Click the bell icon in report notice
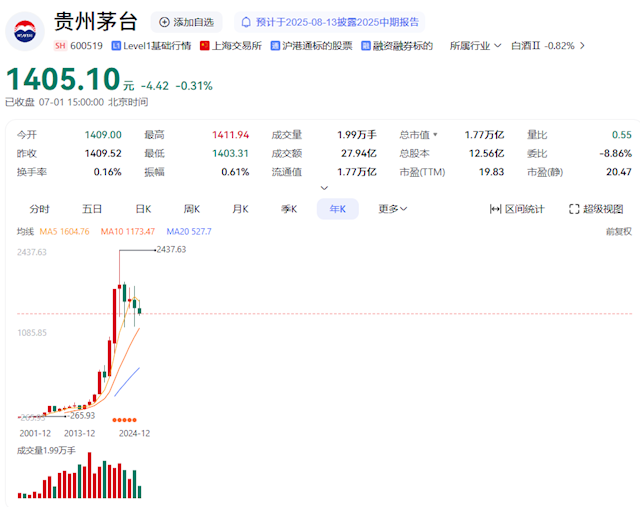Image resolution: width=640 pixels, height=508 pixels. point(246,22)
